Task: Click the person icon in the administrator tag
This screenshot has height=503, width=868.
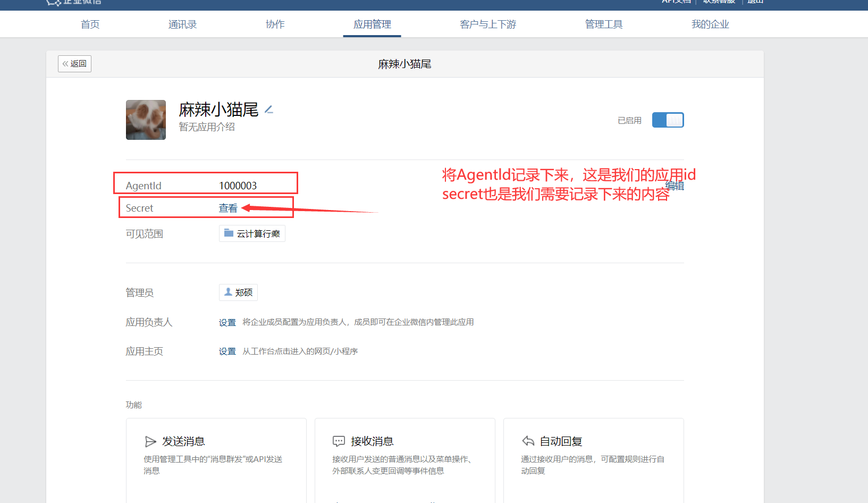Action: click(x=228, y=292)
